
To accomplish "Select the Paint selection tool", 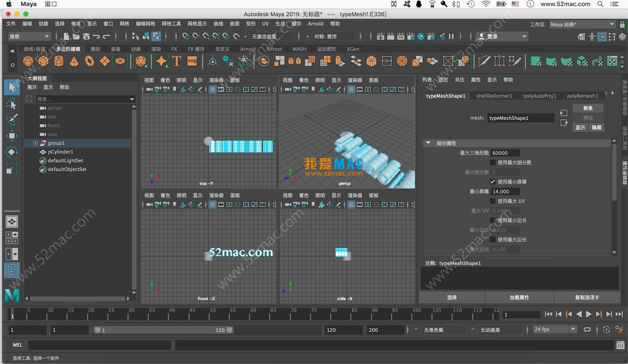I will pyautogui.click(x=11, y=120).
